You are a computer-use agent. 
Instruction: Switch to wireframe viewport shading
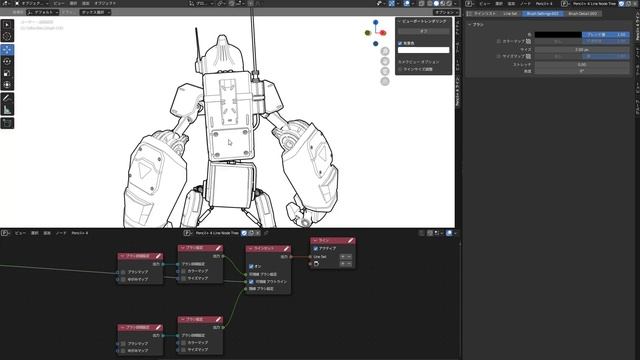coord(430,3)
